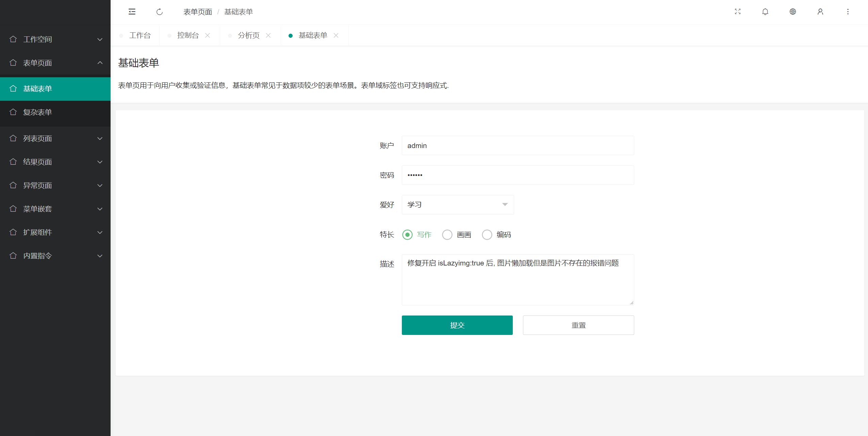Expand the 列表页面 sidebar menu

click(x=55, y=139)
